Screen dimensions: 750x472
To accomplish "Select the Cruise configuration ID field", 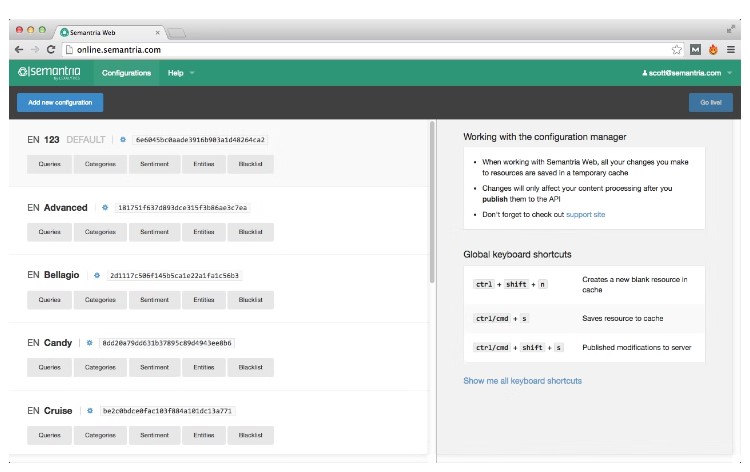I will click(167, 411).
